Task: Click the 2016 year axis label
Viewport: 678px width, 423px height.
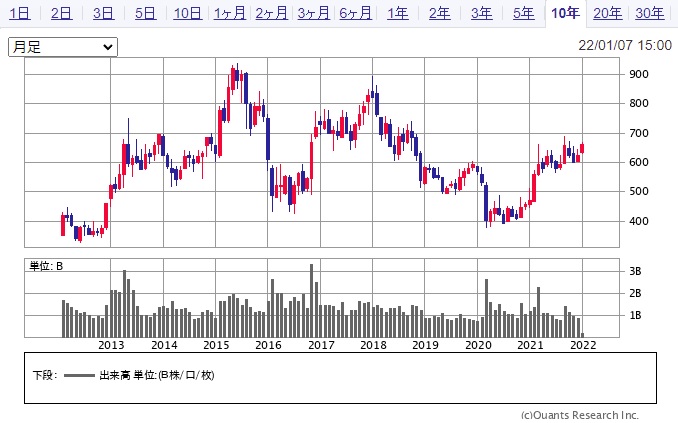Action: coord(268,345)
